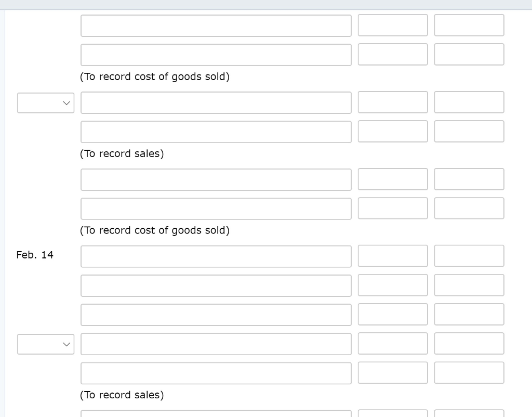This screenshot has height=417, width=532.
Task: Expand the chevron on the first date selector
Action: [x=66, y=103]
